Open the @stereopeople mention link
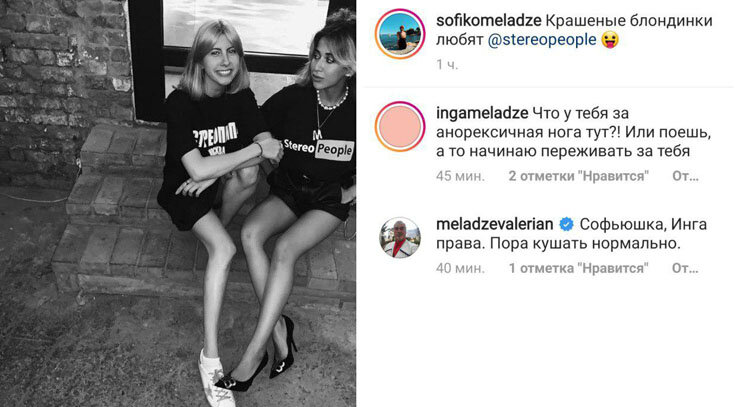Screen dimensions: 740x407 [542, 40]
